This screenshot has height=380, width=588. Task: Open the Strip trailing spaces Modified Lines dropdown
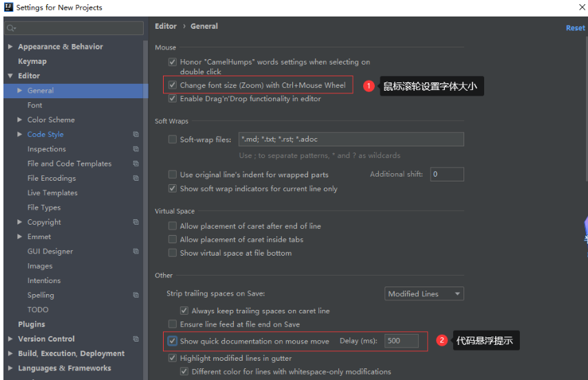click(x=424, y=294)
